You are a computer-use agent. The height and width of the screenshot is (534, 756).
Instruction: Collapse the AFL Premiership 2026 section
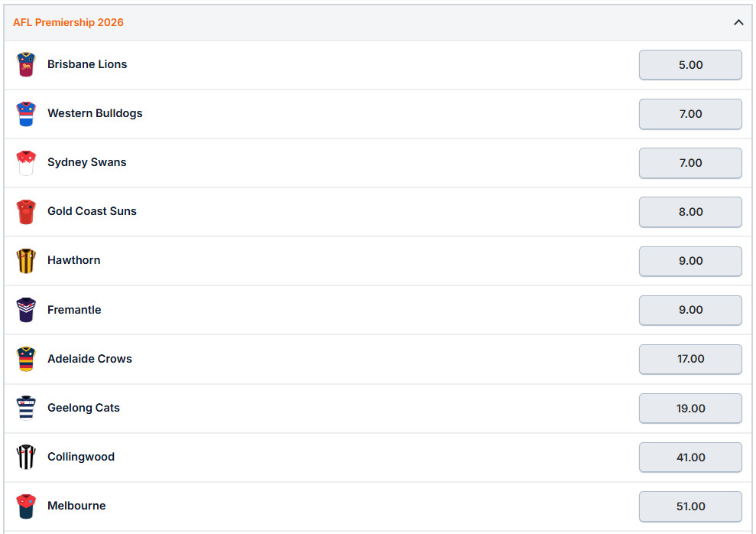[x=738, y=22]
